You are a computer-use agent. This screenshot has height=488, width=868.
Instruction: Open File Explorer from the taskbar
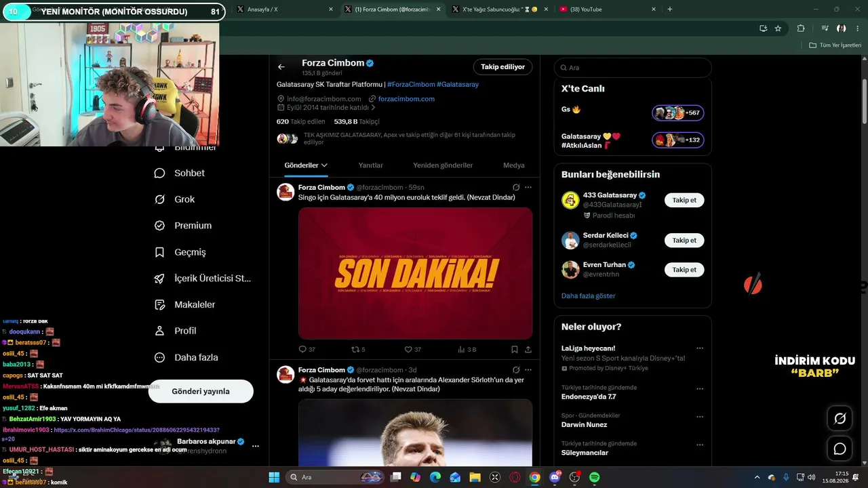475,477
